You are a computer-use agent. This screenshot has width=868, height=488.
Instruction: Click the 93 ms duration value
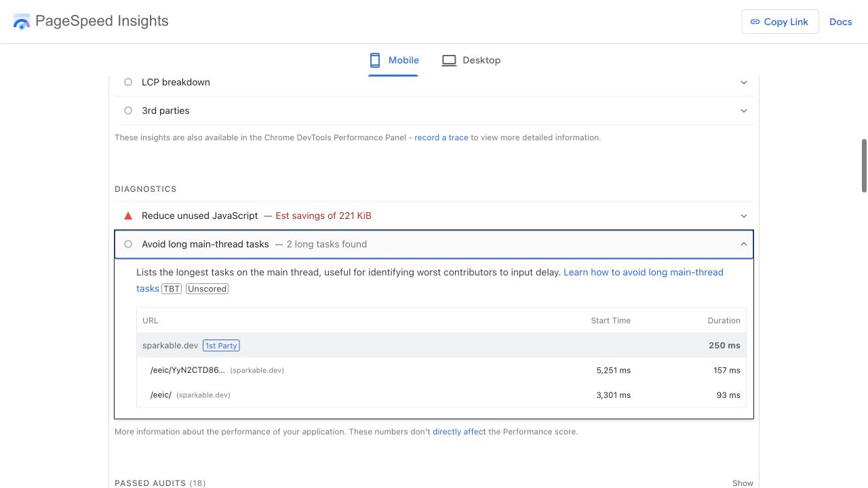tap(728, 395)
